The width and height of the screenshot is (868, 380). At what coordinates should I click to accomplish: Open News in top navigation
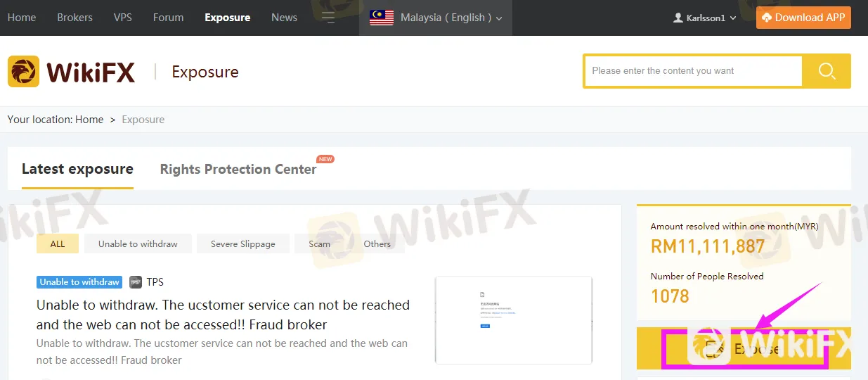click(285, 18)
